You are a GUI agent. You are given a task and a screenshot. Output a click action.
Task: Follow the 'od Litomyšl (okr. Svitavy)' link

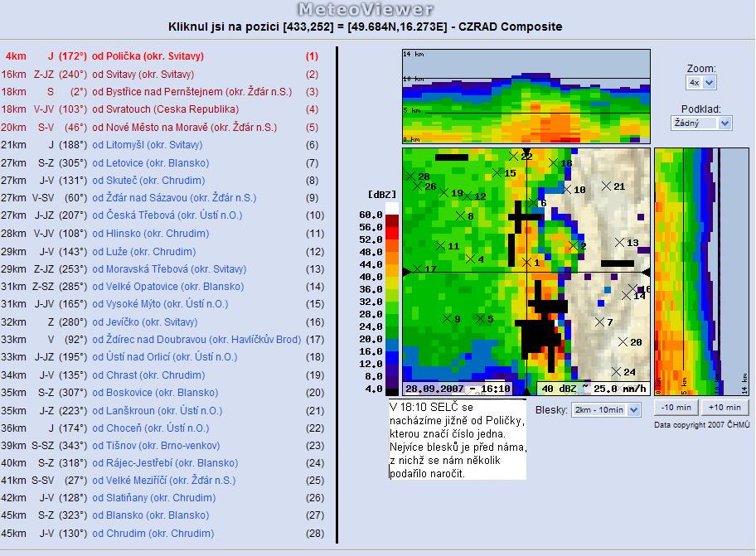pyautogui.click(x=148, y=144)
